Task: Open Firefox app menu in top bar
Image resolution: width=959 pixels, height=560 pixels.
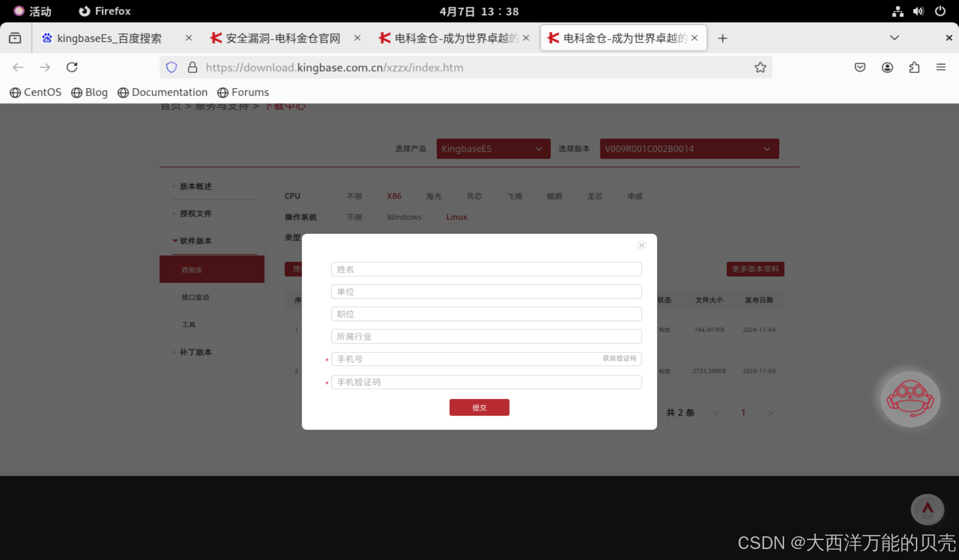Action: coord(105,11)
